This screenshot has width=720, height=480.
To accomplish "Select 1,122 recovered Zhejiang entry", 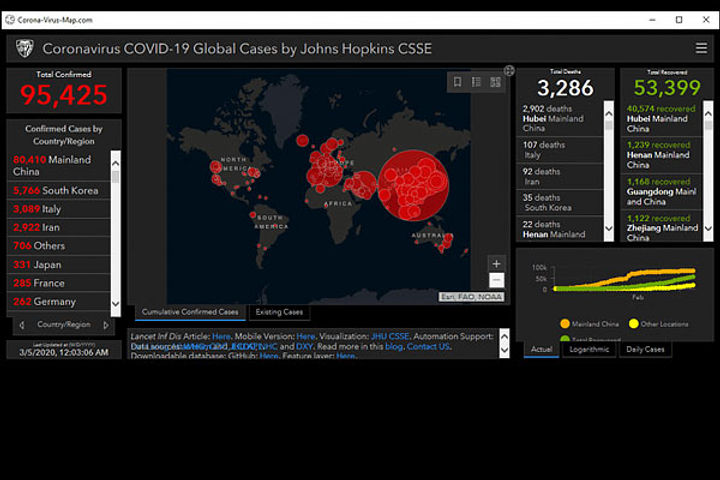I will pyautogui.click(x=662, y=227).
